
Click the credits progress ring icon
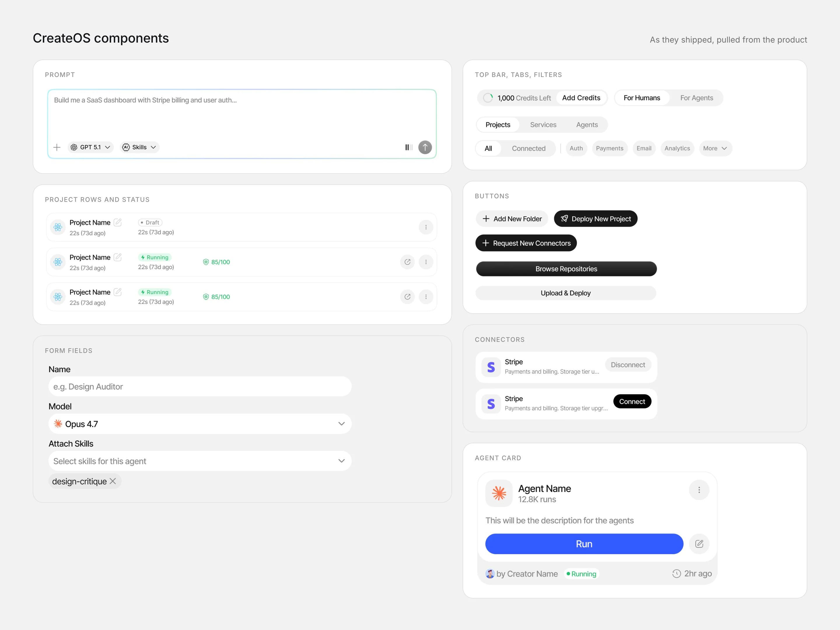tap(488, 98)
